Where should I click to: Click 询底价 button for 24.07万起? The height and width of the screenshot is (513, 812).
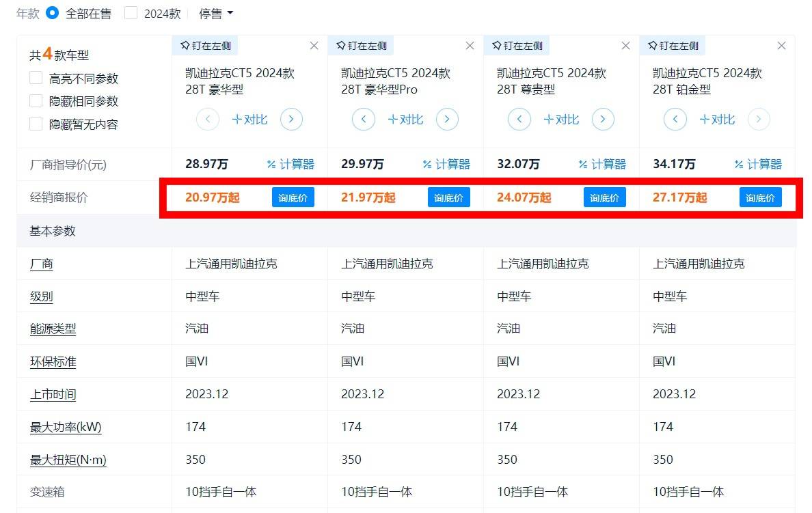(x=605, y=198)
